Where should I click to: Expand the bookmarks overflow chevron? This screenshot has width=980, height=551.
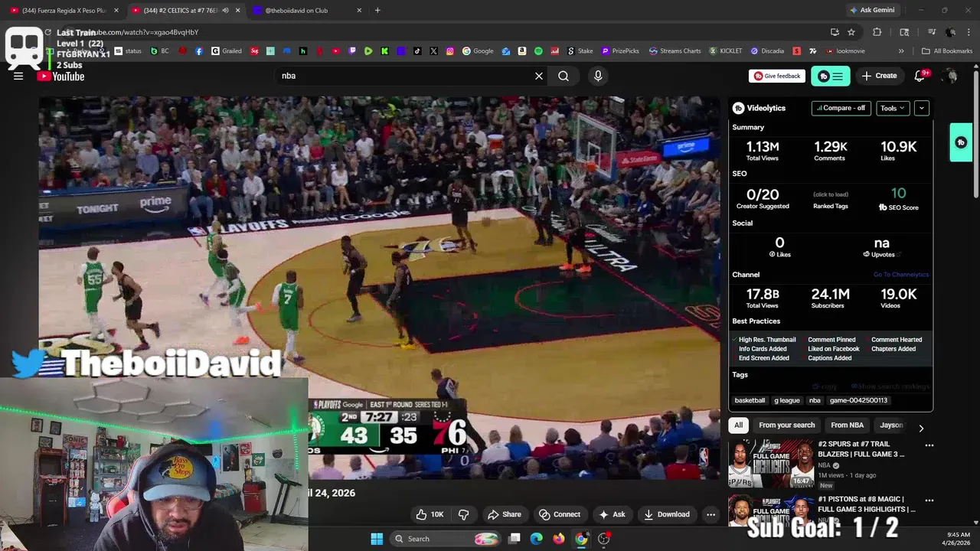click(x=901, y=51)
